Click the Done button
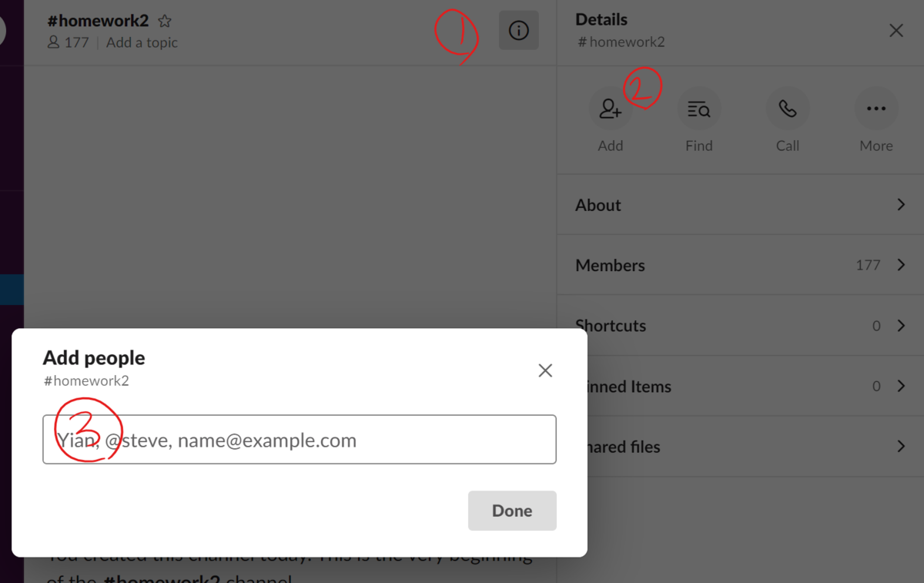Viewport: 924px width, 583px height. pyautogui.click(x=512, y=511)
